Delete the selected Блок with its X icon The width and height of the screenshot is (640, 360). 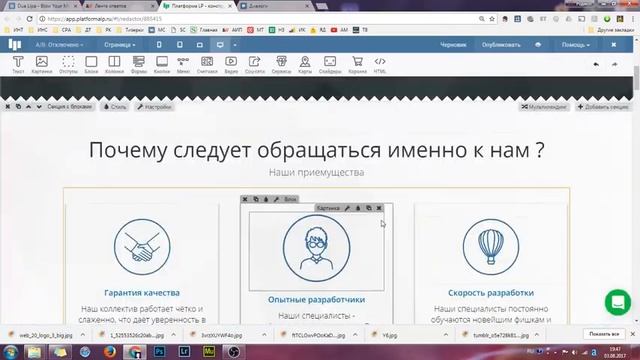[245, 199]
